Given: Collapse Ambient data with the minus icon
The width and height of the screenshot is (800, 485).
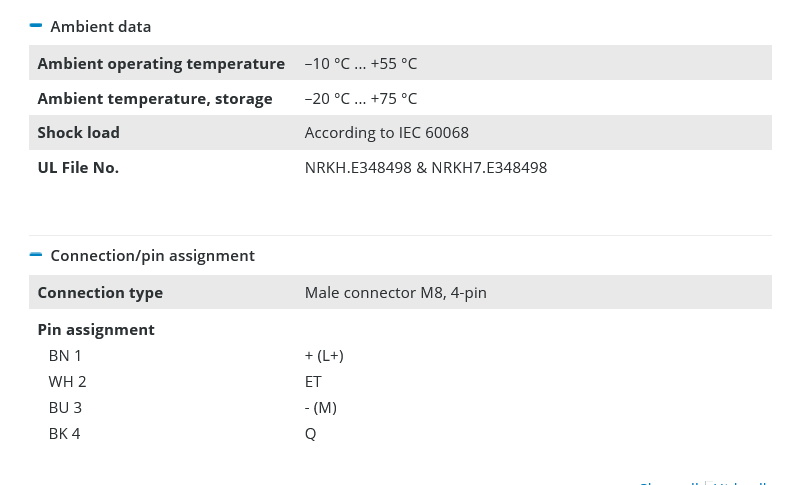Looking at the screenshot, I should click(x=36, y=26).
